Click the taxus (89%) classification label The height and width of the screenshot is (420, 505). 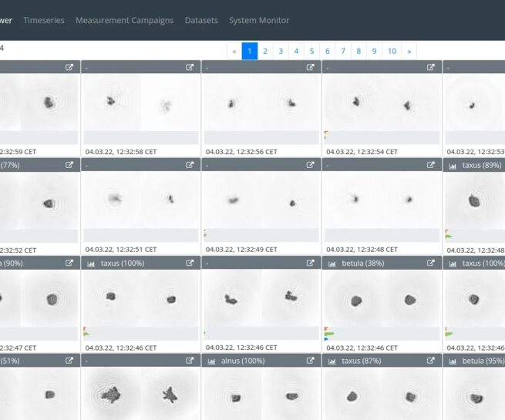pyautogui.click(x=482, y=166)
